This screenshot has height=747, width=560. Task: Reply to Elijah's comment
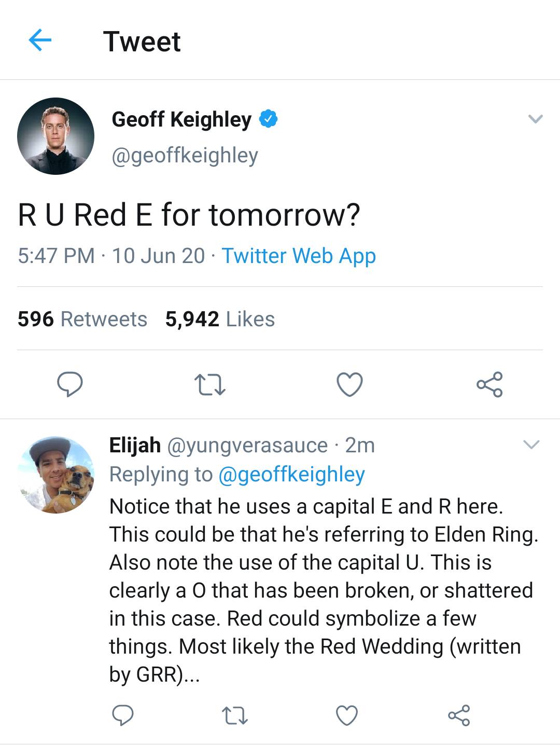point(123,715)
